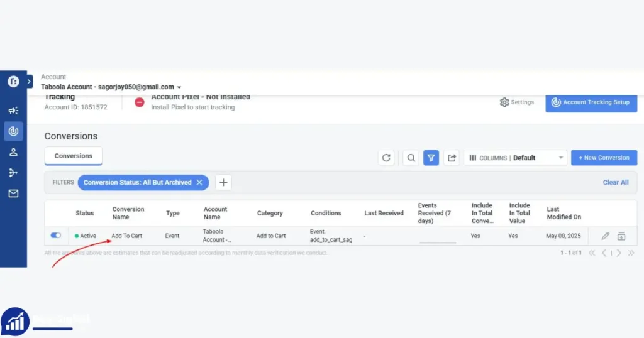This screenshot has width=644, height=338.
Task: Click the Event: add_to_cart condition cell
Action: click(331, 236)
